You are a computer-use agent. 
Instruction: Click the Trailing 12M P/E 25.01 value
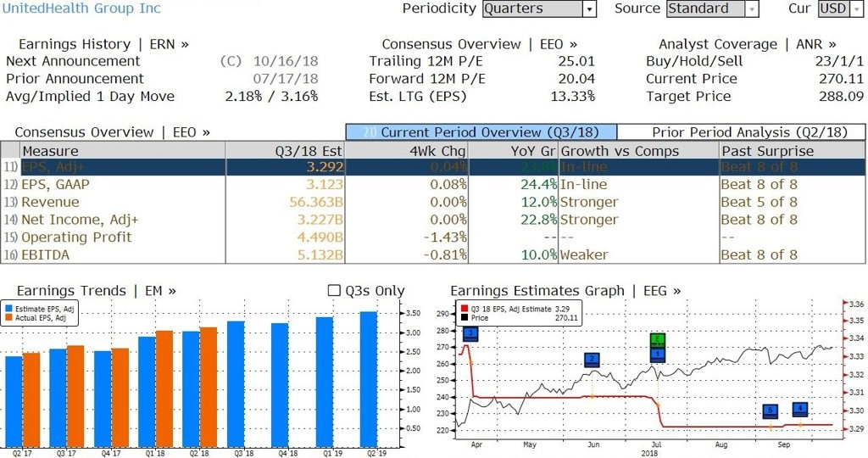(x=576, y=61)
